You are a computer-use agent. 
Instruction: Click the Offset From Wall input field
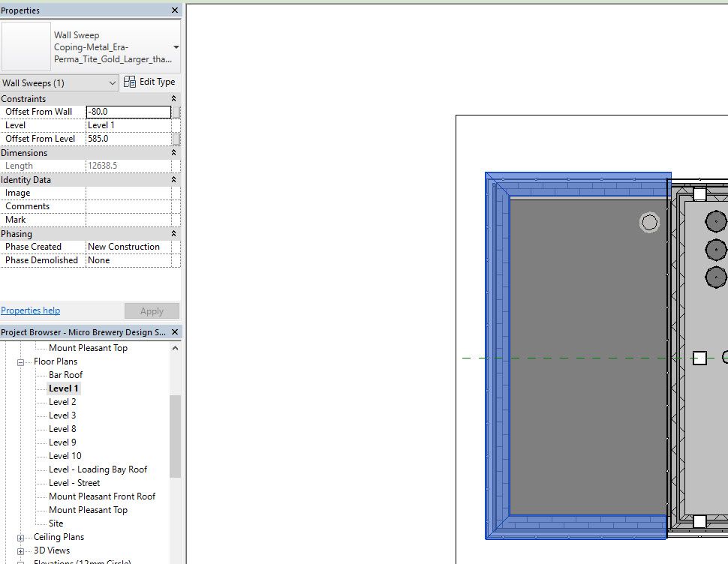coord(128,112)
